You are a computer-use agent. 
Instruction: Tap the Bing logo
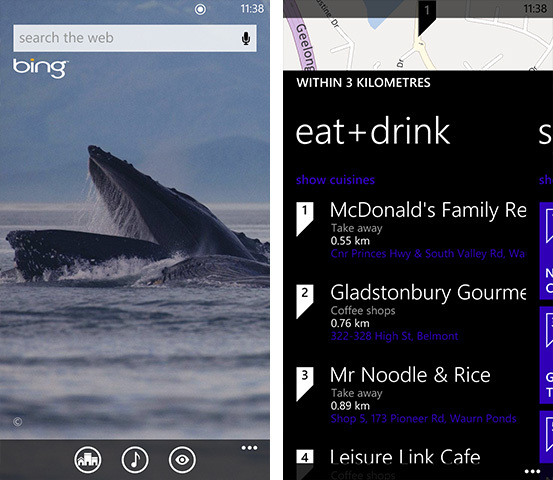coord(41,68)
